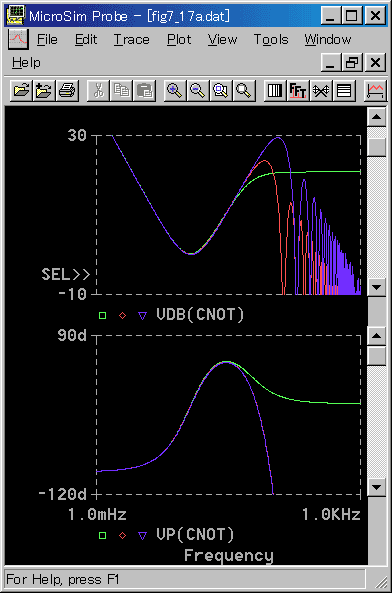392x593 pixels.
Task: Open the Trace menu
Action: [x=132, y=39]
